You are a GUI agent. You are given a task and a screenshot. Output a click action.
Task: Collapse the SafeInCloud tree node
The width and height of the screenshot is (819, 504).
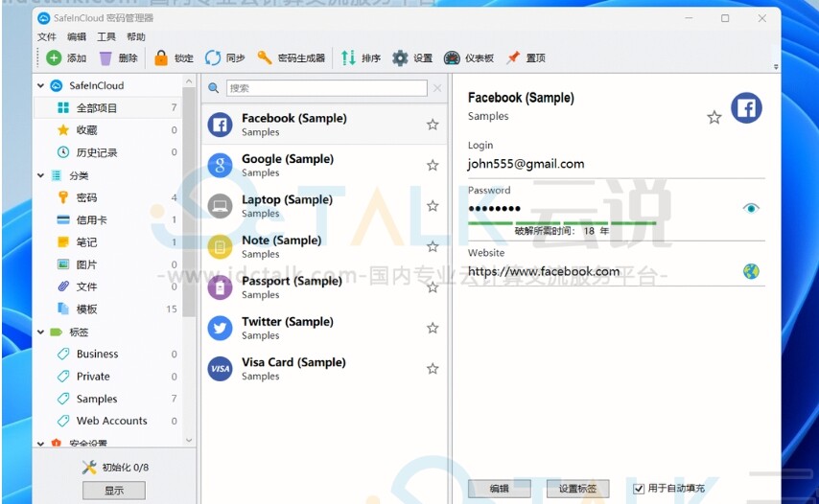(40, 85)
